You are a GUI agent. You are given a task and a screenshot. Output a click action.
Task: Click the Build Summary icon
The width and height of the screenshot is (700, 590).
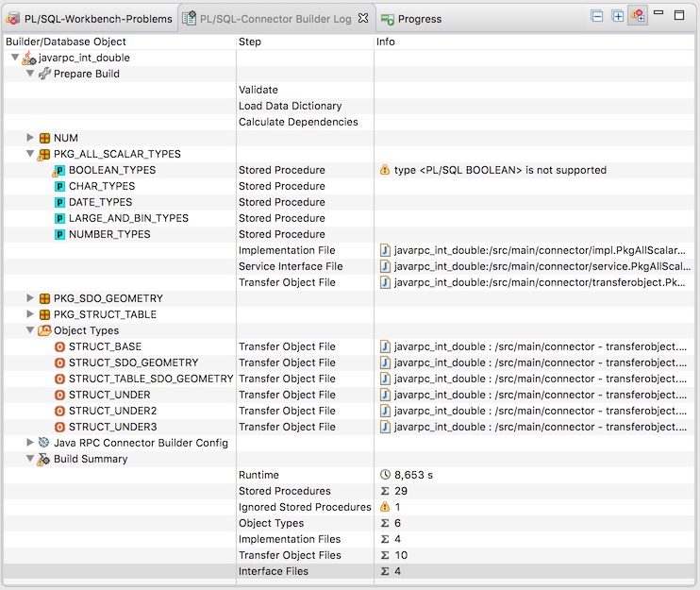tap(43, 459)
